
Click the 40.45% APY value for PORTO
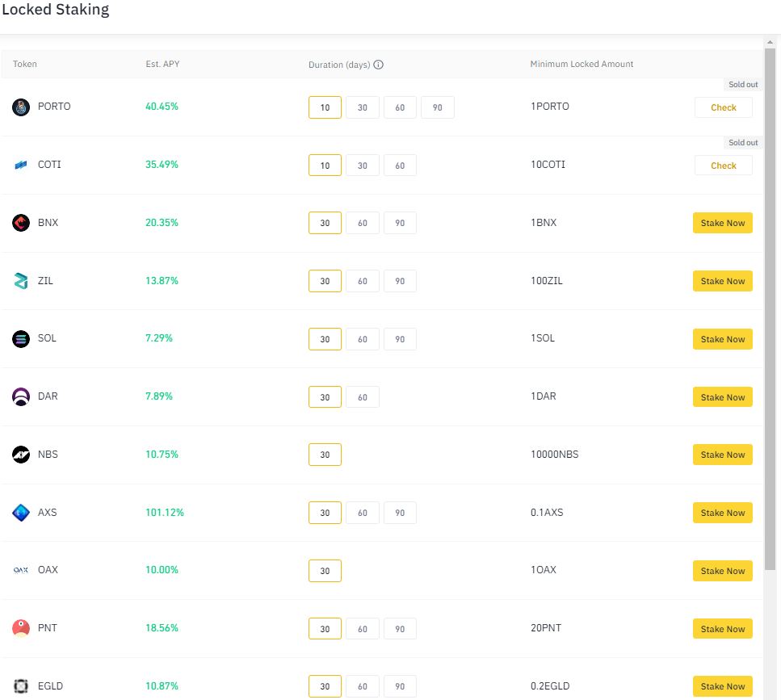162,107
